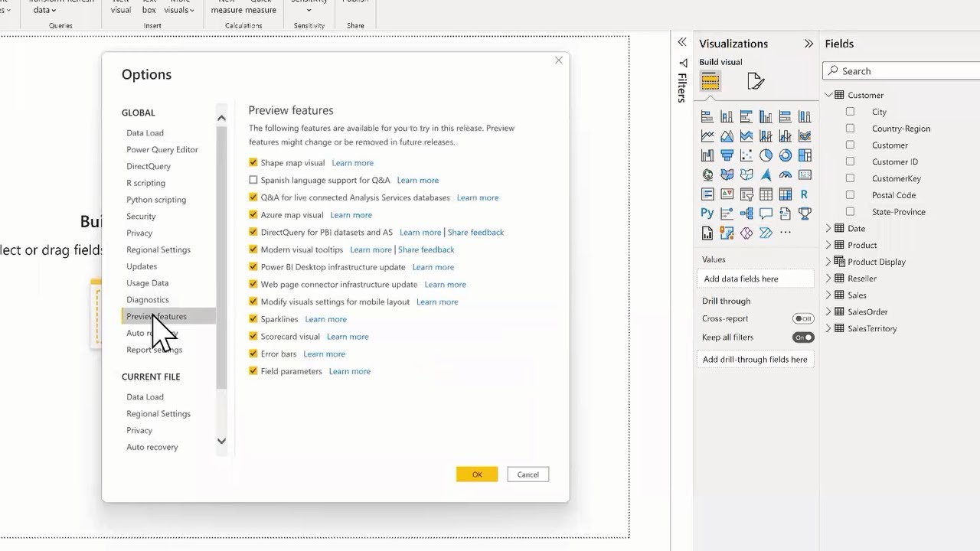Disable Field parameters checkbox
The width and height of the screenshot is (980, 551).
coord(253,371)
